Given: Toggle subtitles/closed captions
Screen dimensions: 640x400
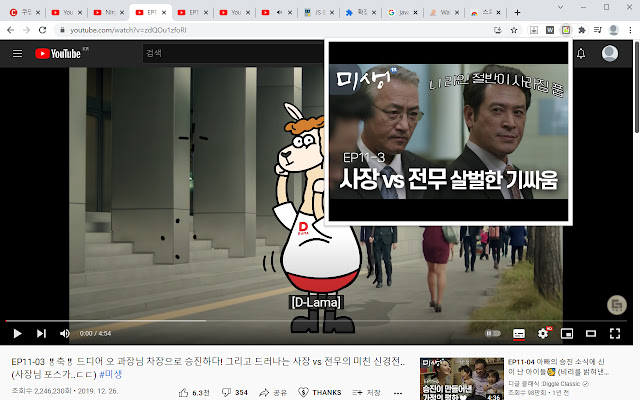Looking at the screenshot, I should point(519,333).
